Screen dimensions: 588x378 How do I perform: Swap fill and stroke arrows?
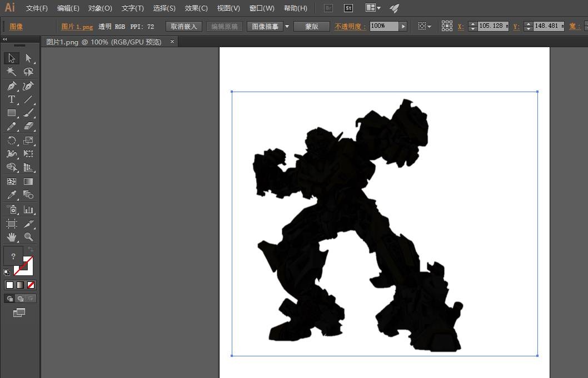31,249
